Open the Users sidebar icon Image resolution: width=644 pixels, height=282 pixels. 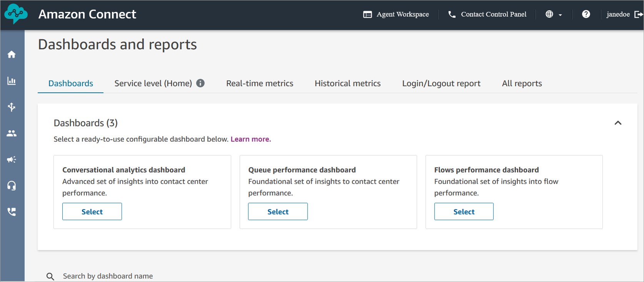click(12, 133)
